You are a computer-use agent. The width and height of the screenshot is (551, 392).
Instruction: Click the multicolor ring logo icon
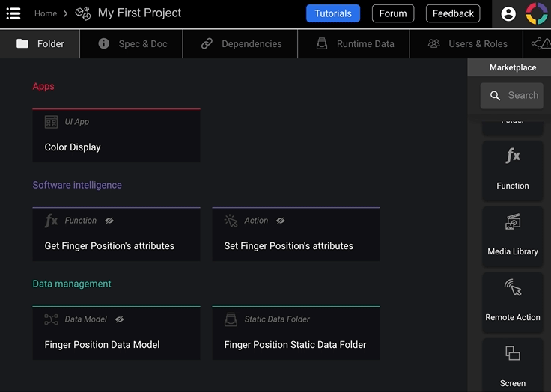pyautogui.click(x=536, y=13)
